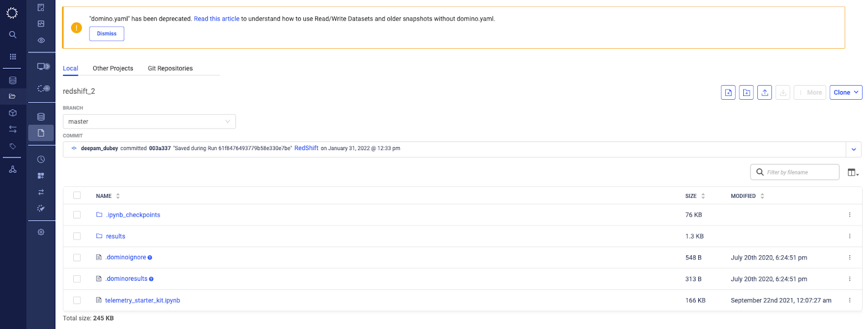Switch to the Git Repositories tab

tap(170, 68)
